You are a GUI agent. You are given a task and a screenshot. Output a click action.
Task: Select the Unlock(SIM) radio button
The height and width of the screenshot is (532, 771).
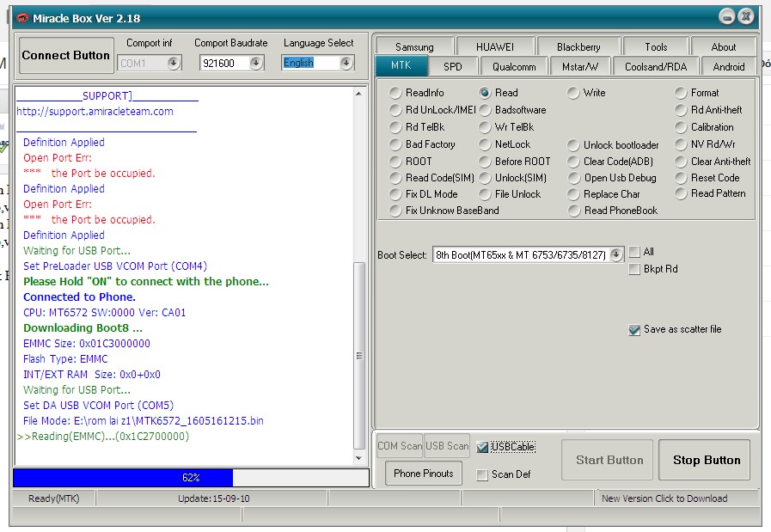coord(484,178)
